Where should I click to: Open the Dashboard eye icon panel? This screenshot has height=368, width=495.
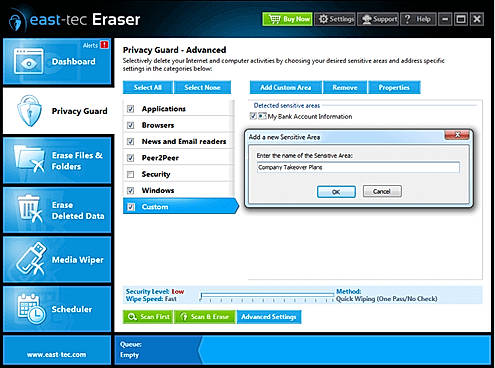(x=28, y=61)
